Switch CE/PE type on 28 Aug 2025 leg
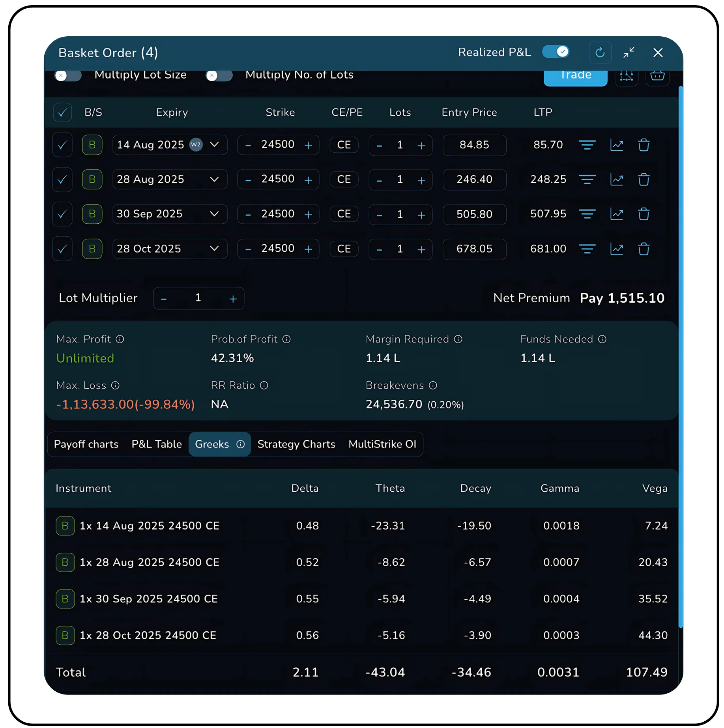Viewport: 724px width, 728px height. 344,180
